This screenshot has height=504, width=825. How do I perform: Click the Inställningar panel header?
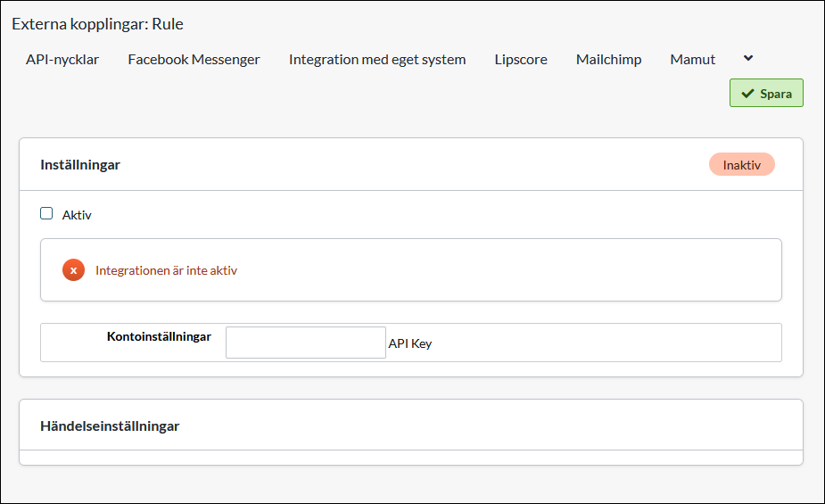point(80,165)
